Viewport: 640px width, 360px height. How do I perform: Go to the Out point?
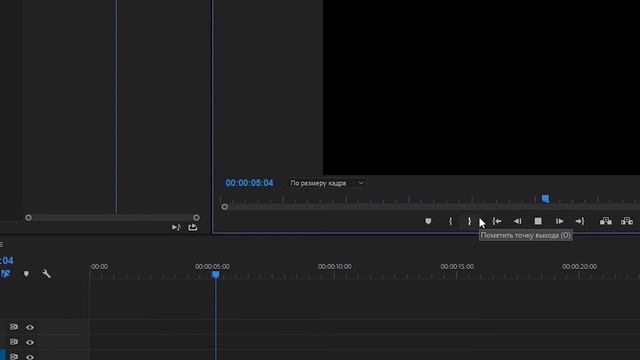click(580, 221)
